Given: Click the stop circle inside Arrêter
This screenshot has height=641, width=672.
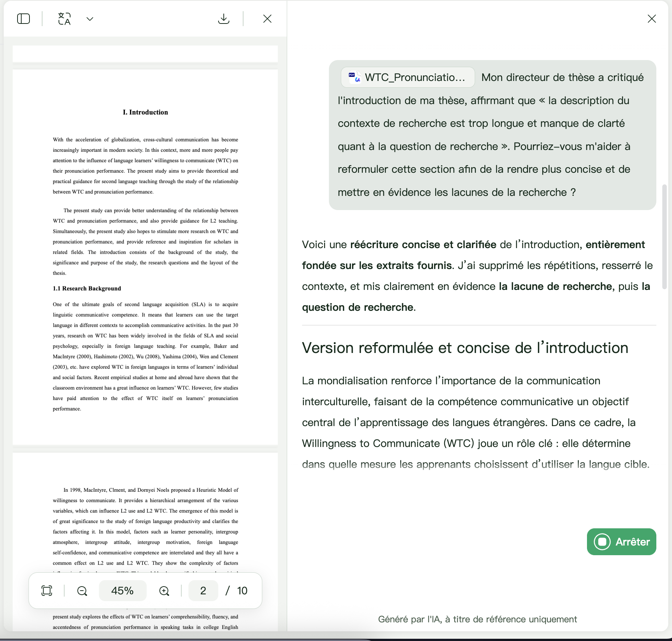Looking at the screenshot, I should pos(603,542).
